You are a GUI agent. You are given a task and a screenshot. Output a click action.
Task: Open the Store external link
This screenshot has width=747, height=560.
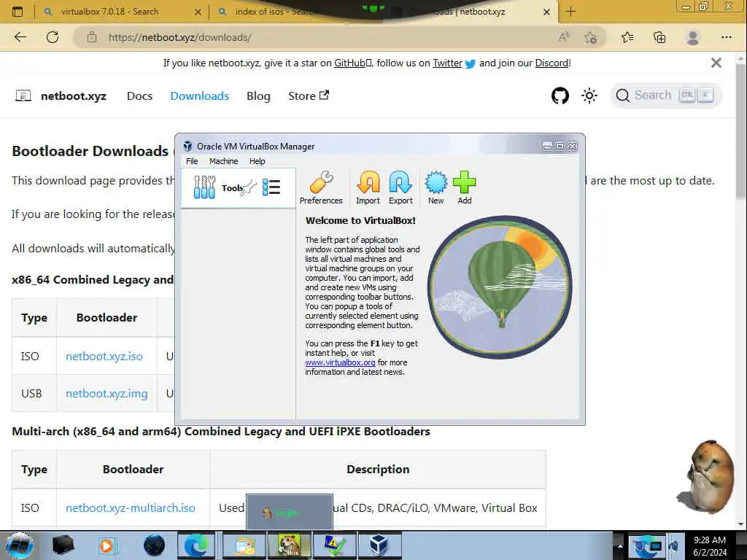coord(309,96)
